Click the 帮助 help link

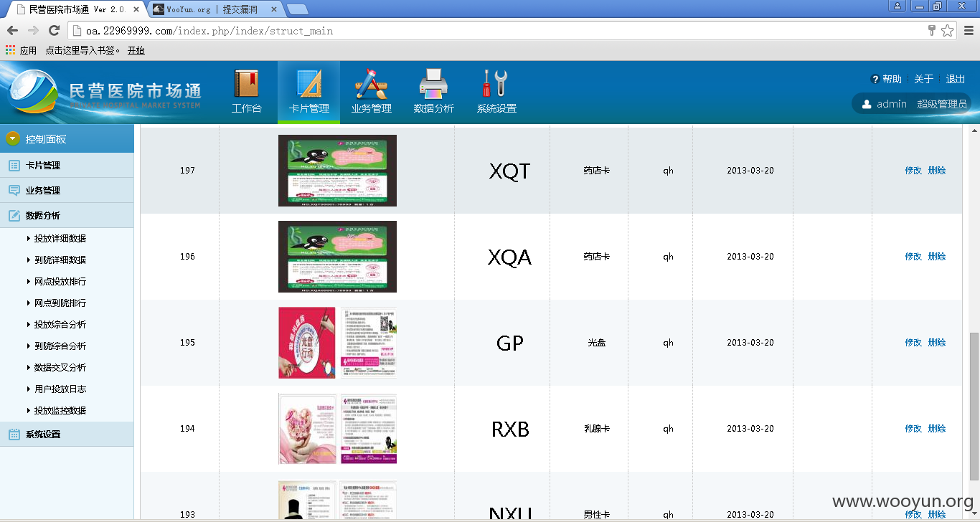[x=892, y=79]
